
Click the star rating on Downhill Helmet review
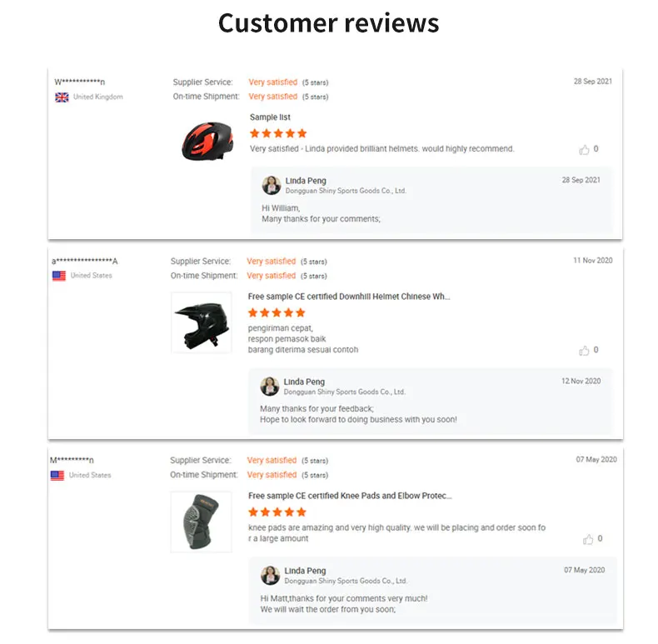pyautogui.click(x=277, y=312)
